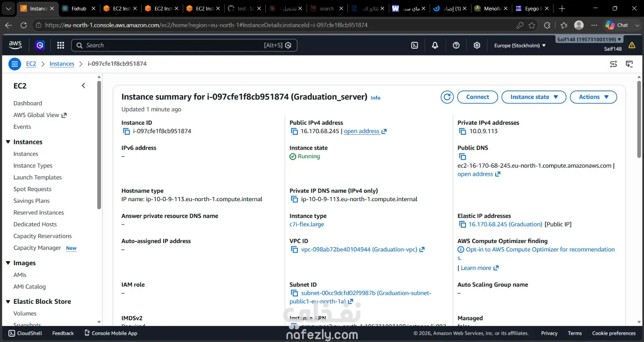
Task: Switch to the search browser tab
Action: pyautogui.click(x=326, y=8)
